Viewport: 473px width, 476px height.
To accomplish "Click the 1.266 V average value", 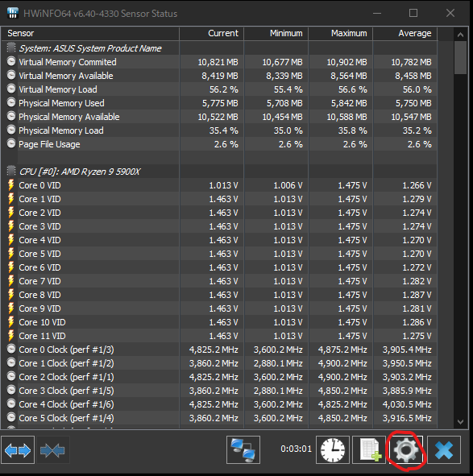I will 417,185.
